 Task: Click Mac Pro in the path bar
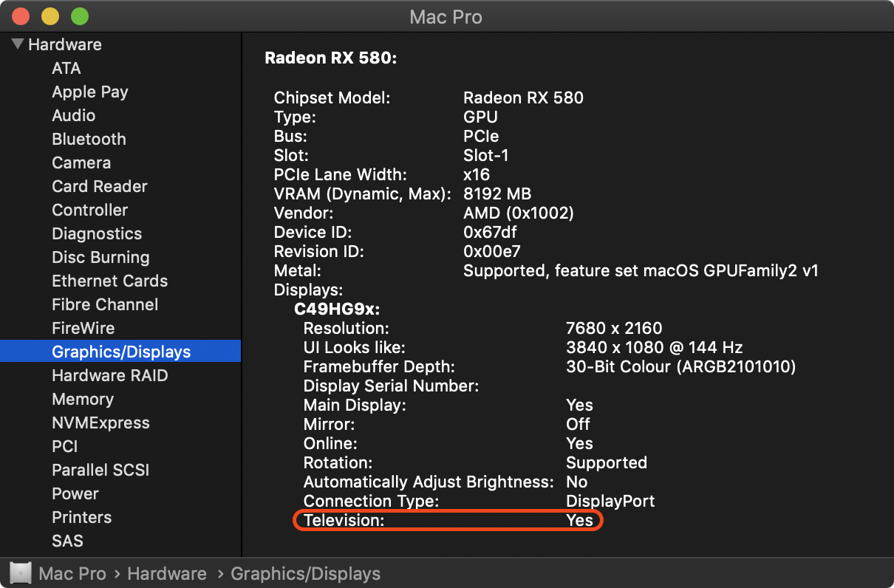pyautogui.click(x=72, y=573)
